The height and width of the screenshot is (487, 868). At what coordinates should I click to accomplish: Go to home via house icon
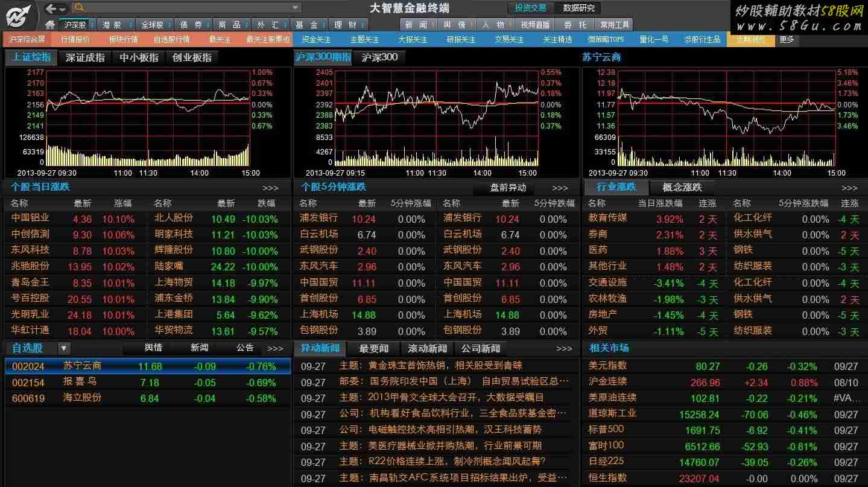pyautogui.click(x=51, y=25)
